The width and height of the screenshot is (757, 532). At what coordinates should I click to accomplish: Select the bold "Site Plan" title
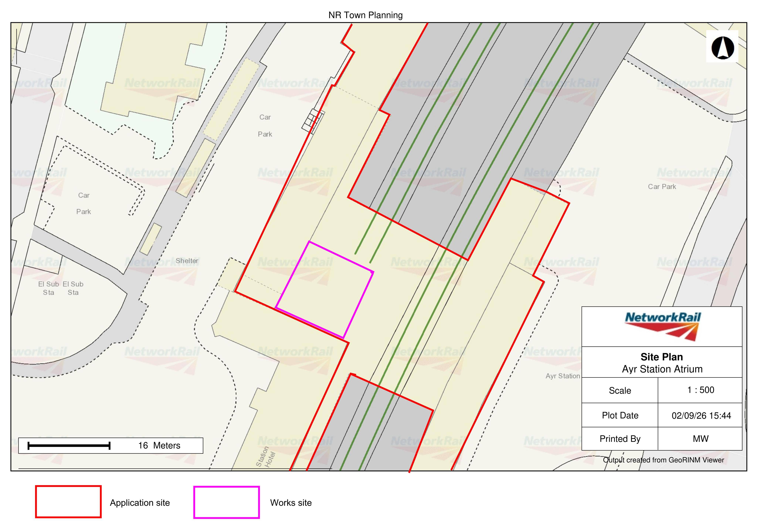coord(662,357)
